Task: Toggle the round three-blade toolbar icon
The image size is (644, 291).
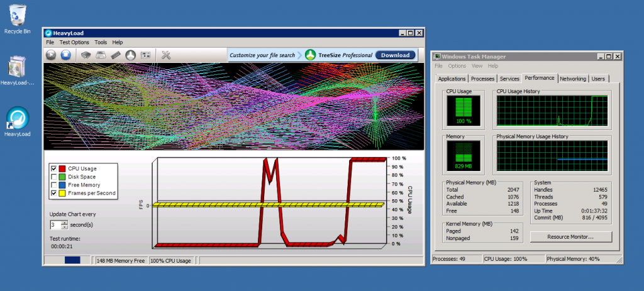Action: click(x=130, y=55)
